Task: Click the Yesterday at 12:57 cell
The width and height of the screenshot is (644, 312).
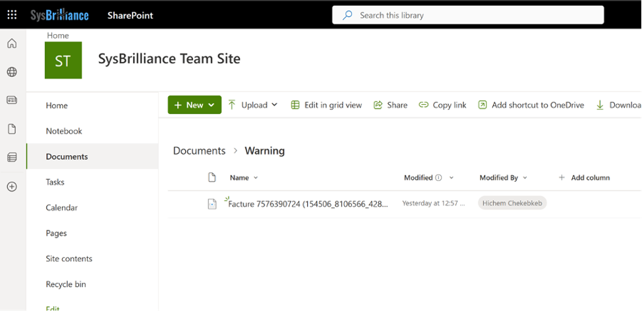Action: (x=434, y=203)
